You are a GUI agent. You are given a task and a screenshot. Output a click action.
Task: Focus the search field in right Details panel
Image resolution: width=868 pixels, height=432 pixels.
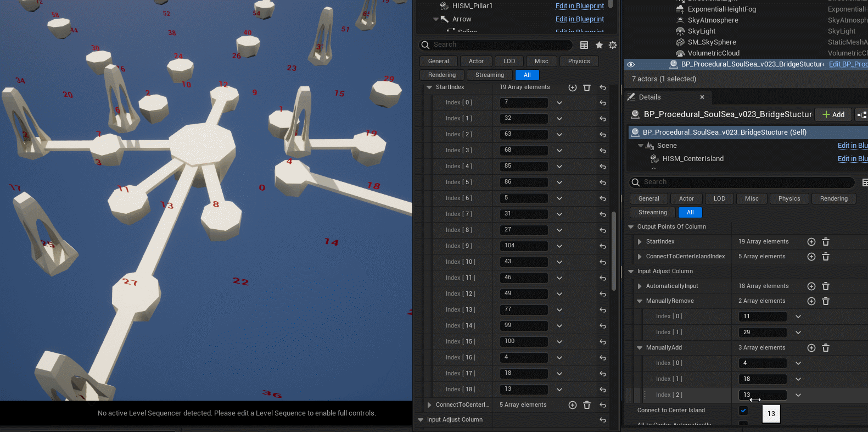click(742, 182)
